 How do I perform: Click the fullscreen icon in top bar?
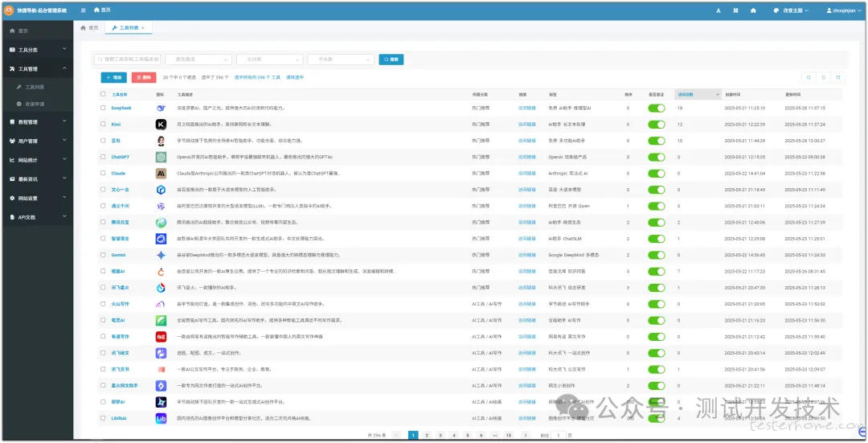[x=735, y=10]
